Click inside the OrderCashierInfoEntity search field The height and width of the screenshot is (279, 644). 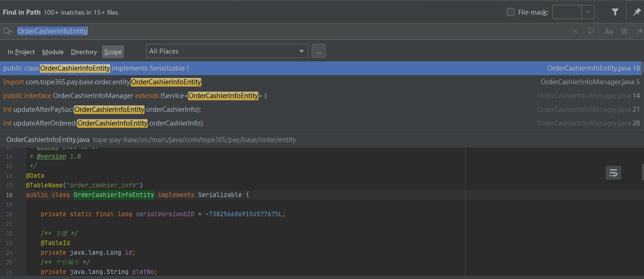[x=52, y=31]
